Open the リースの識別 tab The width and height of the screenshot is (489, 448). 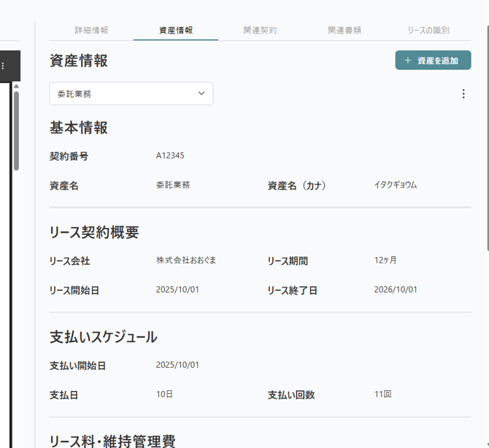pos(428,31)
